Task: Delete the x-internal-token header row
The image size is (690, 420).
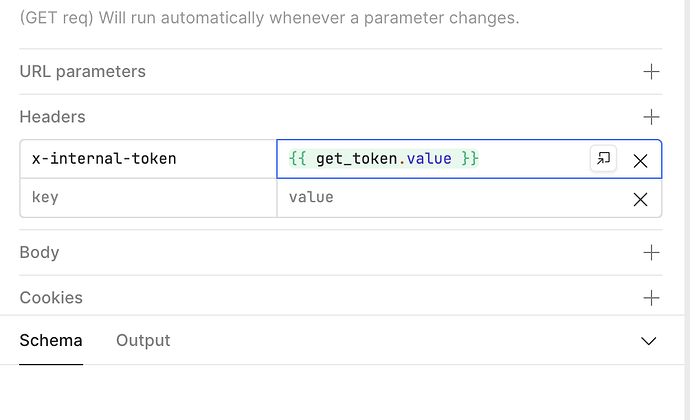Action: (641, 160)
